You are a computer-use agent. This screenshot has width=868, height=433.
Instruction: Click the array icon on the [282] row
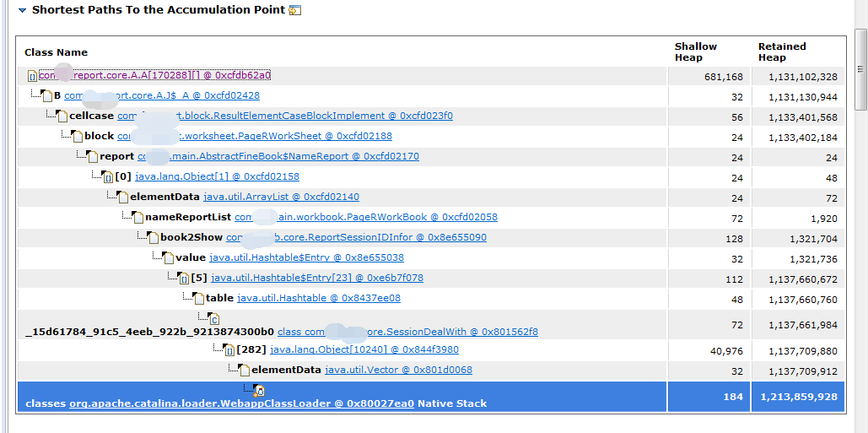tap(230, 350)
